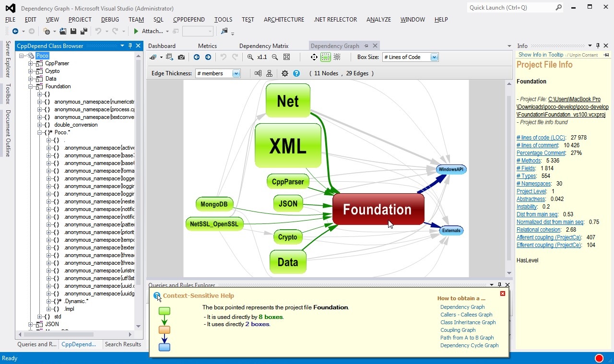Click the green box selection mode icon
The height and width of the screenshot is (364, 614).
click(x=326, y=57)
